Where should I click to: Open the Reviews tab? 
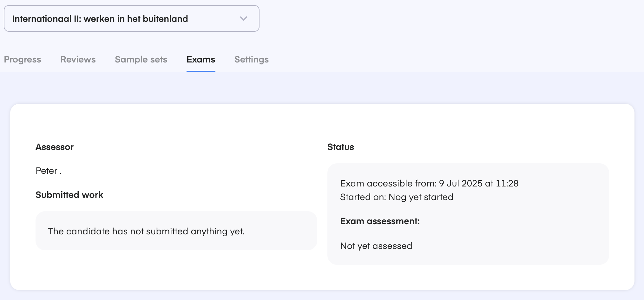pos(78,60)
